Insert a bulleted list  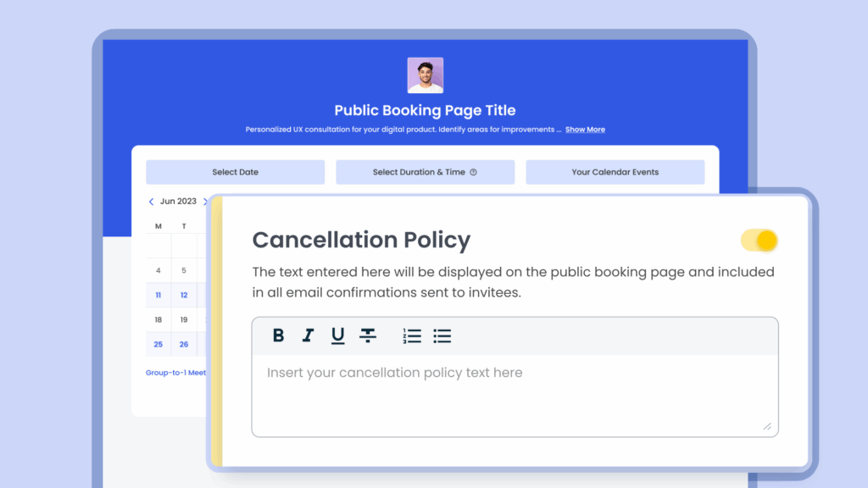[x=442, y=335]
